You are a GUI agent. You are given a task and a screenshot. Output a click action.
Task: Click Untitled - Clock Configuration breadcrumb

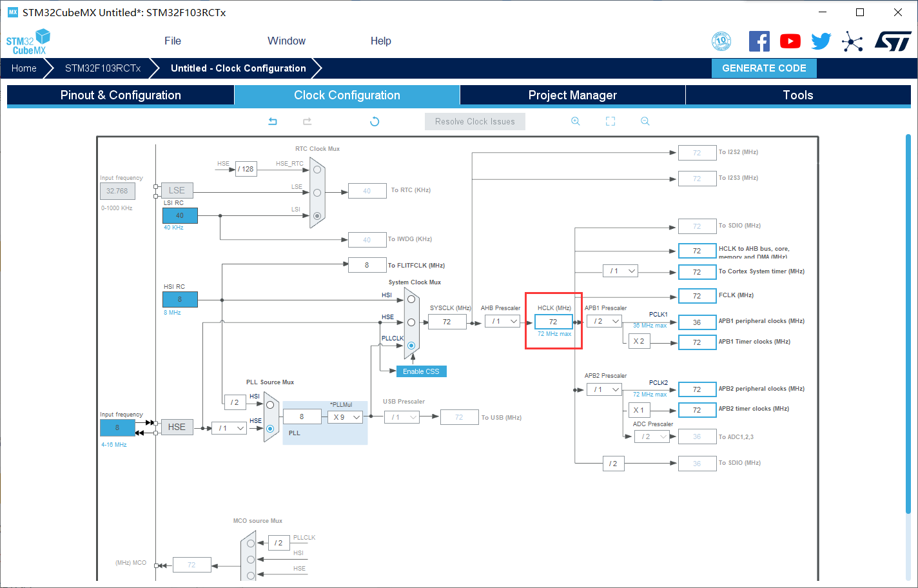(x=239, y=68)
